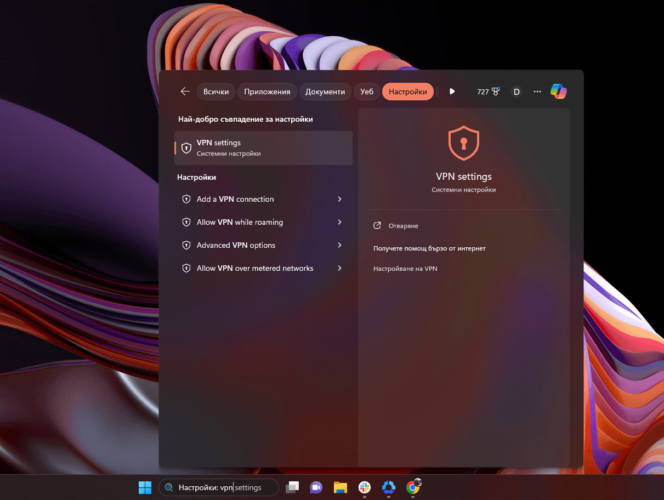664x500 pixels.
Task: Select the Всички filter tab
Action: [216, 91]
